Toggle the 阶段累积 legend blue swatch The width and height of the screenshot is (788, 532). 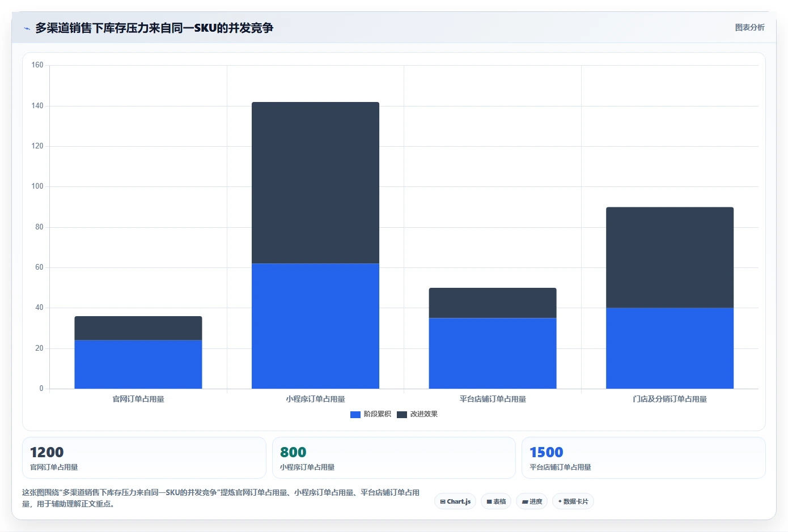355,415
